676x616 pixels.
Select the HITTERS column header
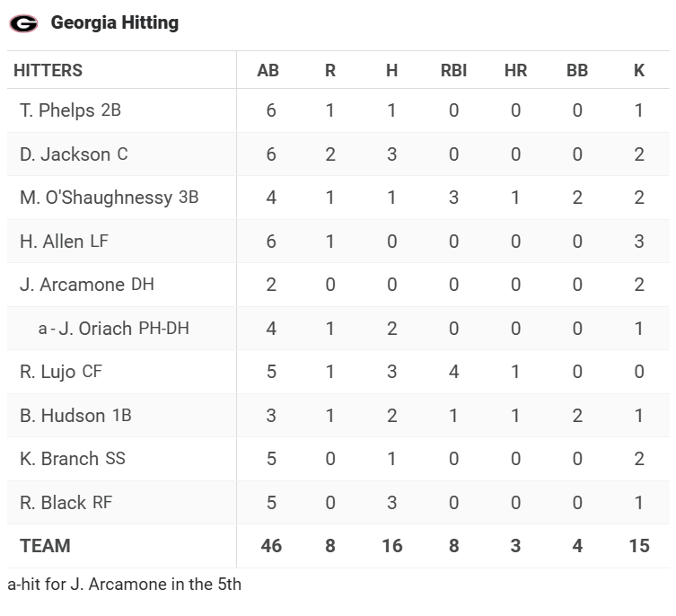tap(48, 70)
